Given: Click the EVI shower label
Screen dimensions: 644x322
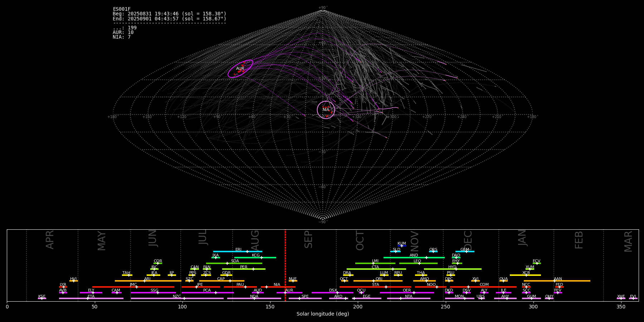Looking at the screenshot, I should [x=633, y=297].
